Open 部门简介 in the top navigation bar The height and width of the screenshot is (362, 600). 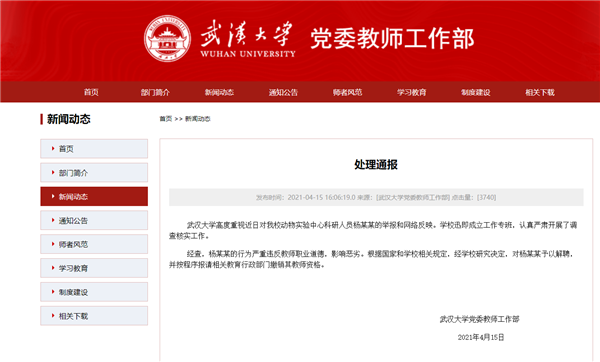tap(155, 92)
